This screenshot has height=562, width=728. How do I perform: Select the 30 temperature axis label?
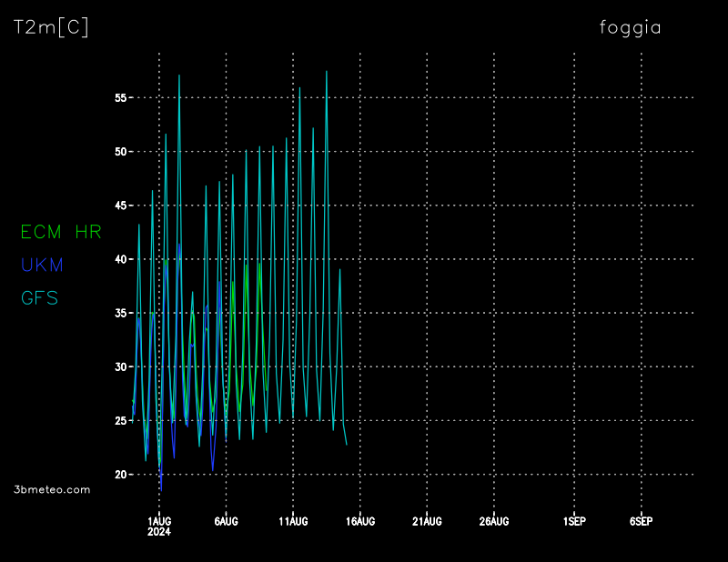(119, 367)
